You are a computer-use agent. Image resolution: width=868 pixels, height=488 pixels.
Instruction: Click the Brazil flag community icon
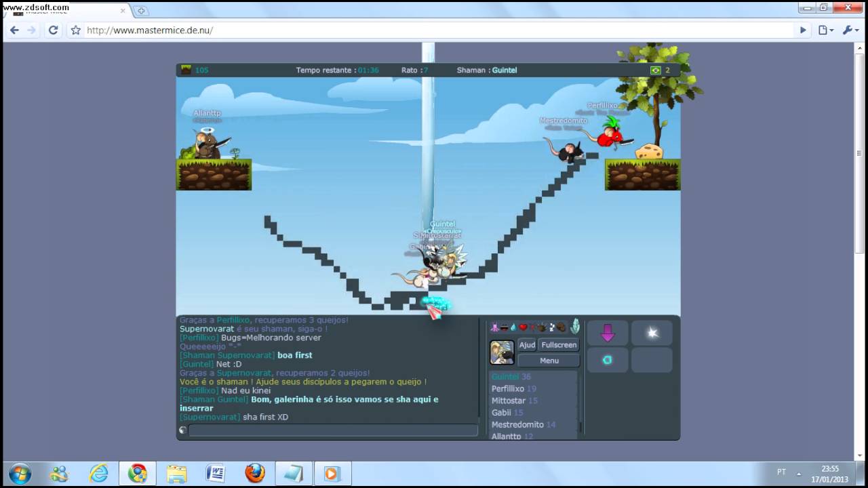[x=655, y=70]
